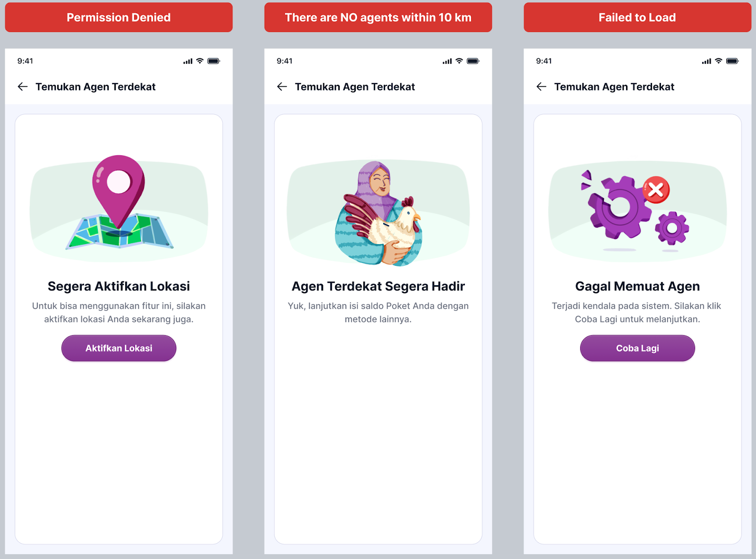Click the Agen Terdekat Segera Hadir heading
Screen dimensions: 756x559
378,286
